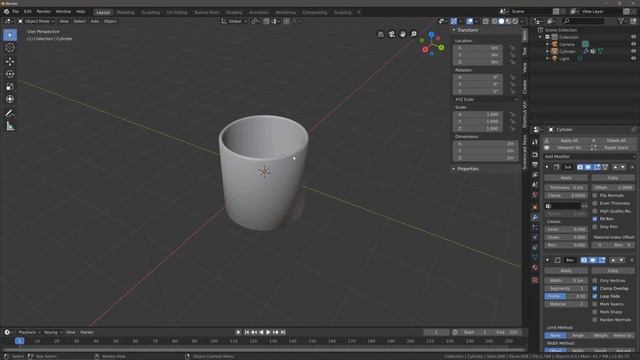Toggle the camera view icon
This screenshot has height=360, width=640.
[x=391, y=34]
